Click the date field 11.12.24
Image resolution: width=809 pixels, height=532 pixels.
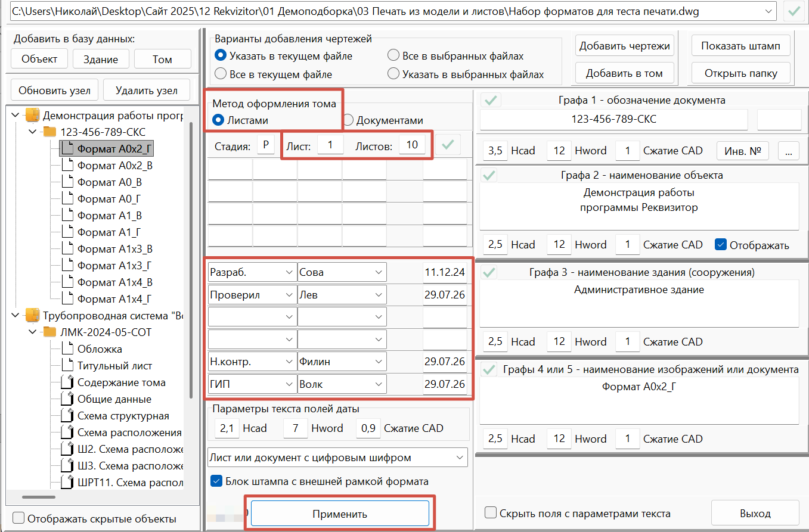tap(445, 272)
